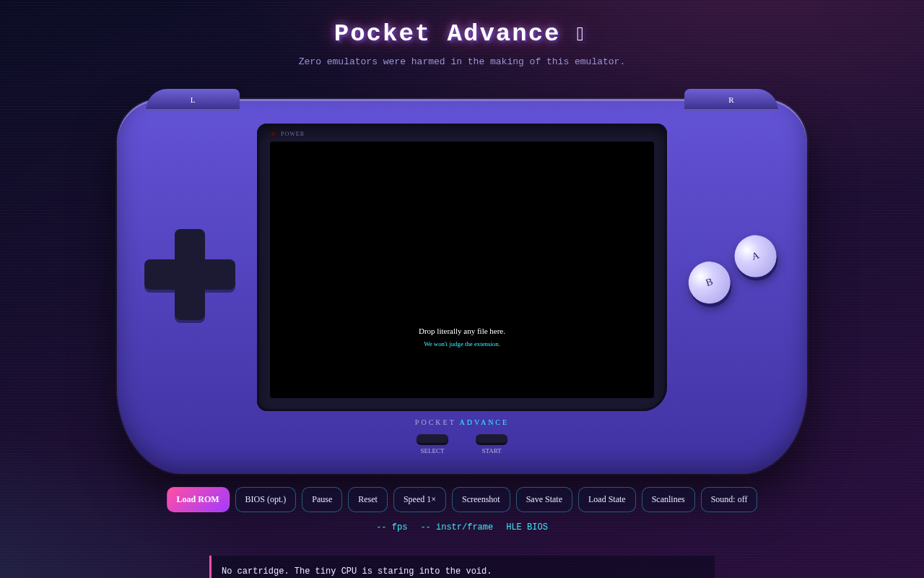Push left on the D-pad

coord(160,275)
